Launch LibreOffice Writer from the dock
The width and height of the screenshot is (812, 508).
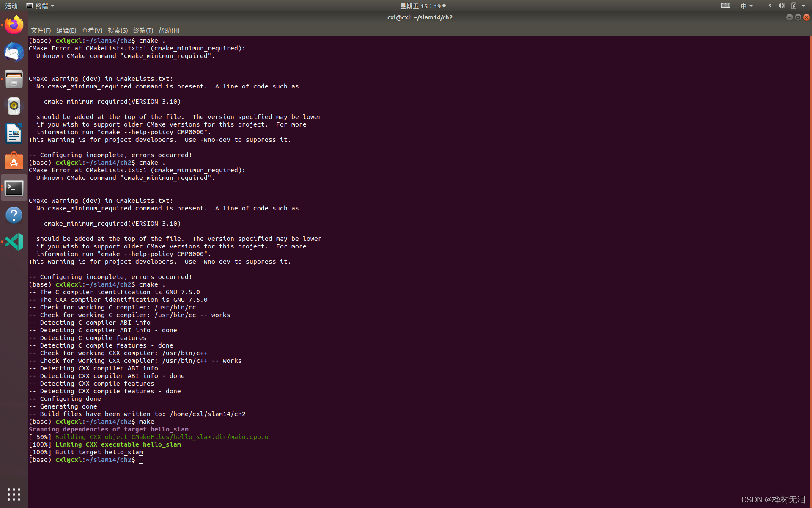pos(14,133)
